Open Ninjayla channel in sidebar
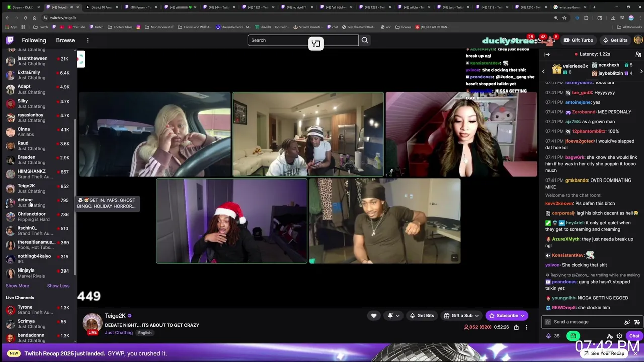644x362 pixels. [x=38, y=273]
